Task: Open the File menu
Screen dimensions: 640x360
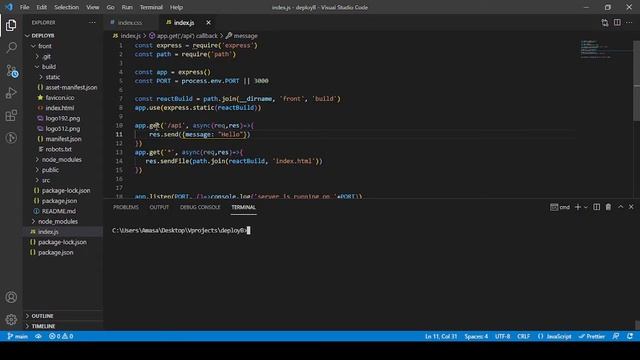Action: tap(24, 7)
